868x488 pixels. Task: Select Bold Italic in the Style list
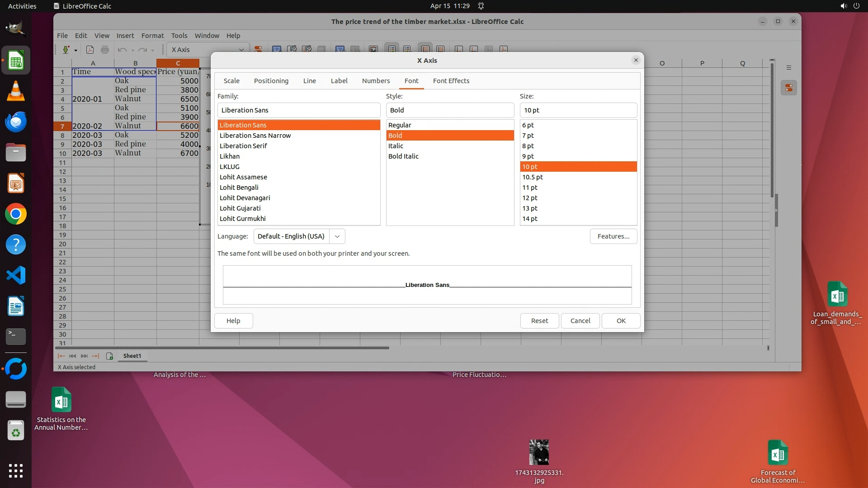click(x=403, y=156)
